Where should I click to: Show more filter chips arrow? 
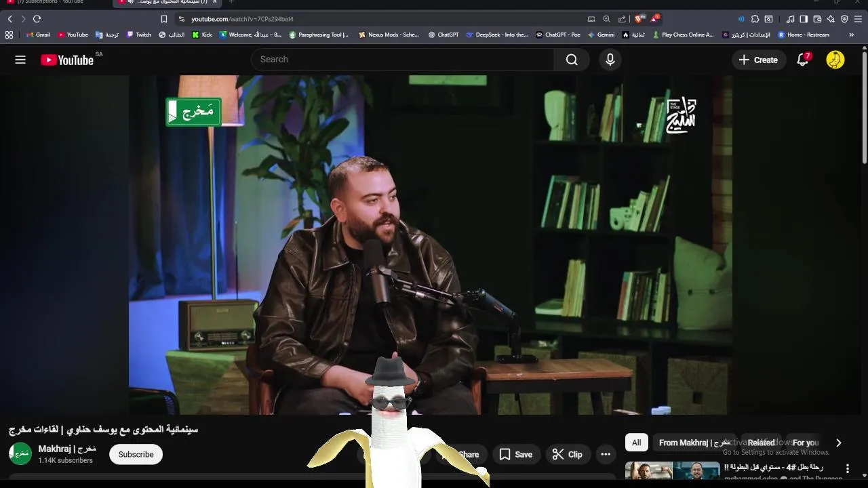(x=839, y=443)
